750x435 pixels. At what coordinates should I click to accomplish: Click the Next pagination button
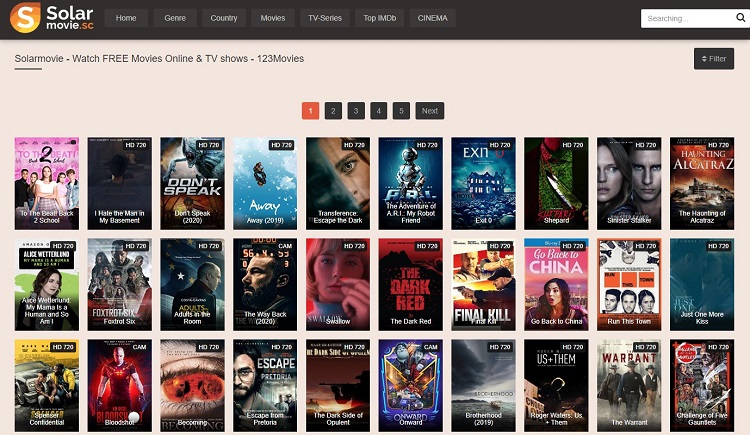pos(430,111)
